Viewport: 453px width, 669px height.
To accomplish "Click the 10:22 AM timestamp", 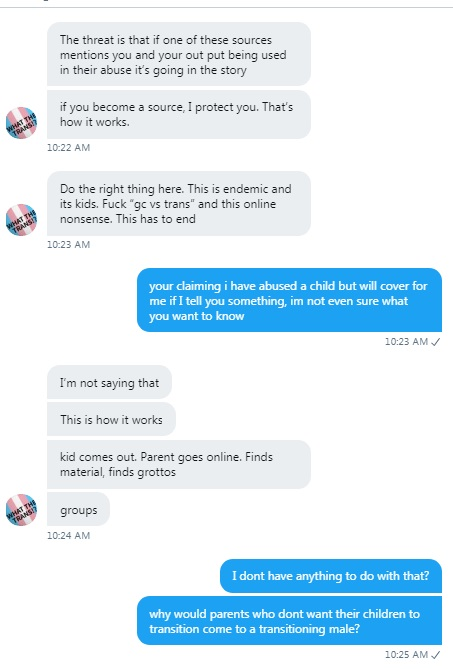I will tap(68, 148).
